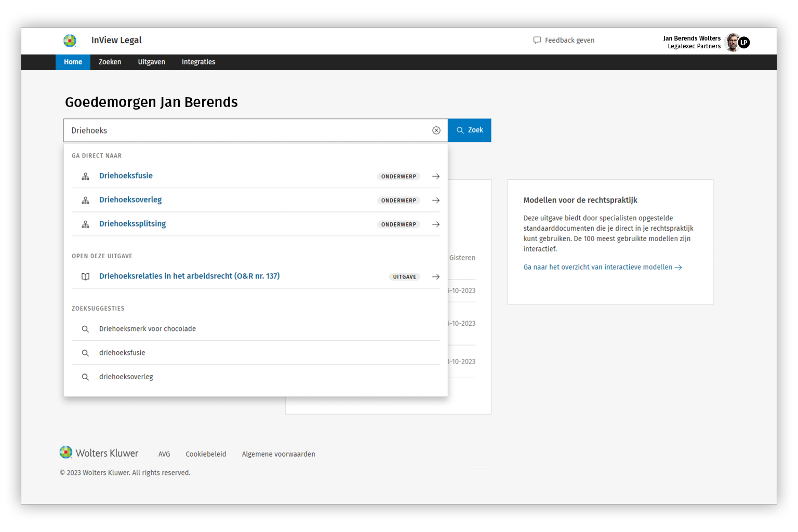Click the arrow on the Driehoekssplitsing row
798x532 pixels.
tap(436, 224)
